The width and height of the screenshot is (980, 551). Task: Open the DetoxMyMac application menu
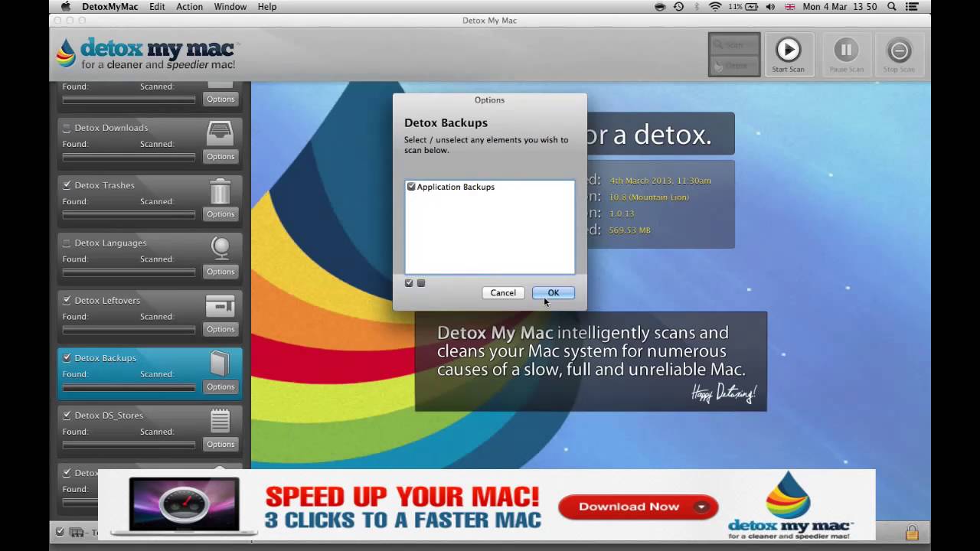(x=110, y=7)
